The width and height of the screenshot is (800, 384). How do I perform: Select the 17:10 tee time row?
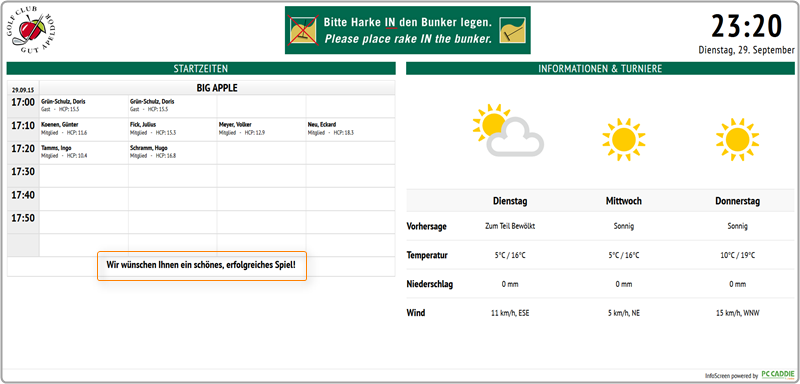click(x=201, y=130)
